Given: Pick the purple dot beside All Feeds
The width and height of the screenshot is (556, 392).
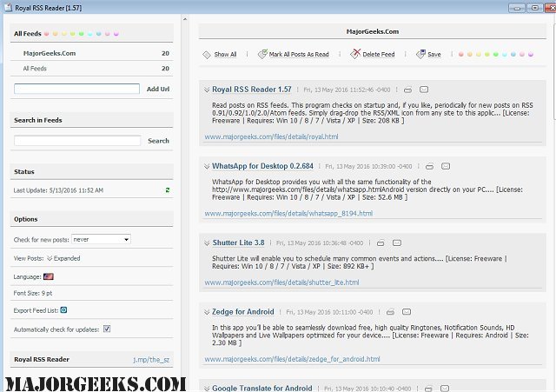Looking at the screenshot, I should (116, 34).
